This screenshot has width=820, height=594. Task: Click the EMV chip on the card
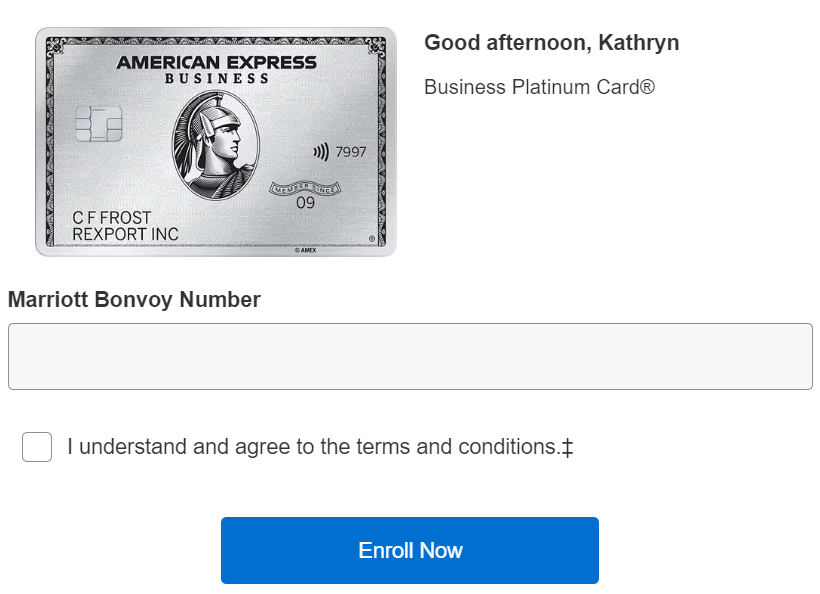coord(100,124)
